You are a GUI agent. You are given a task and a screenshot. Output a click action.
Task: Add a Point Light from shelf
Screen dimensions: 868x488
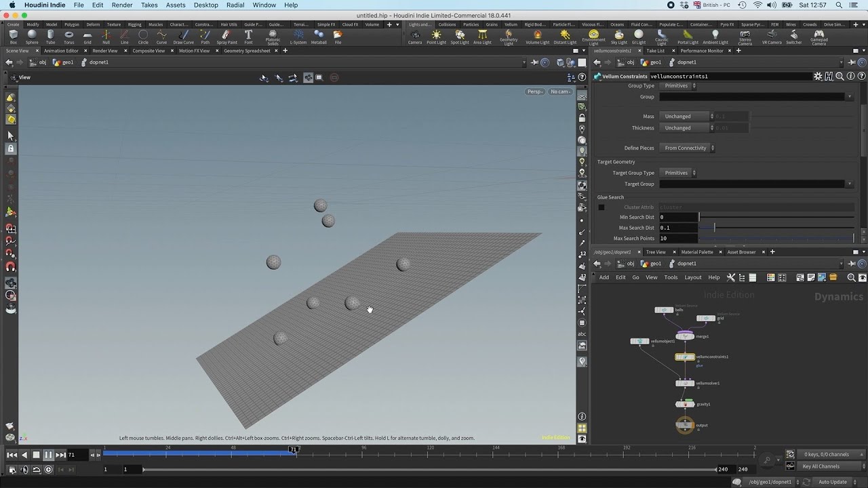click(436, 37)
